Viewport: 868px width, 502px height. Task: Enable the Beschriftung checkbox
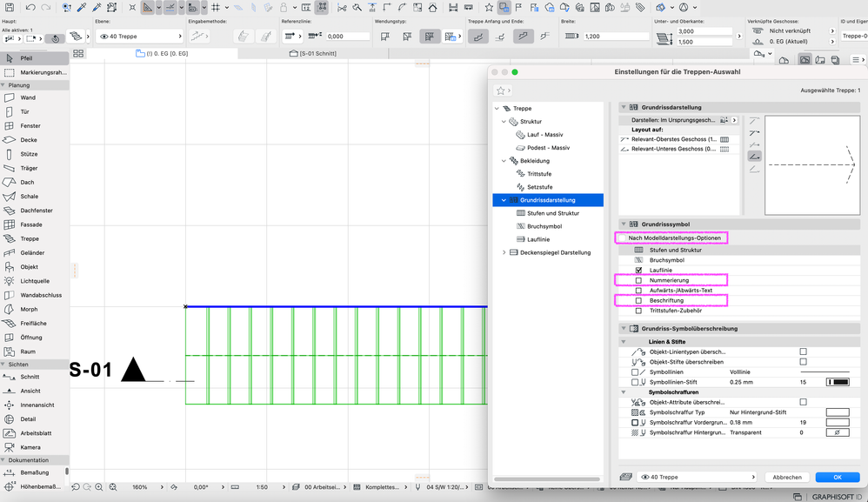tap(639, 300)
